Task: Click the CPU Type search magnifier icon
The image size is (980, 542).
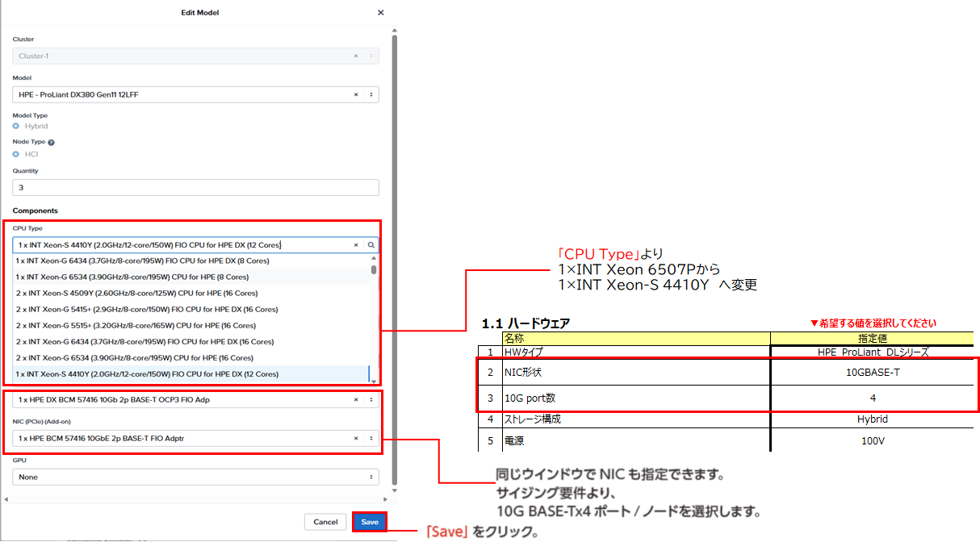Action: [x=371, y=245]
